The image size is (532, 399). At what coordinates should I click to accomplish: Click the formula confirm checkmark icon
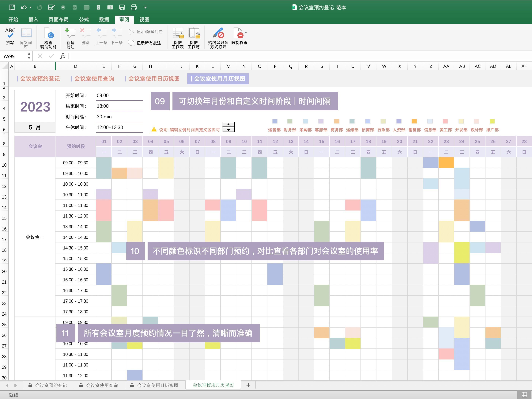pyautogui.click(x=51, y=56)
